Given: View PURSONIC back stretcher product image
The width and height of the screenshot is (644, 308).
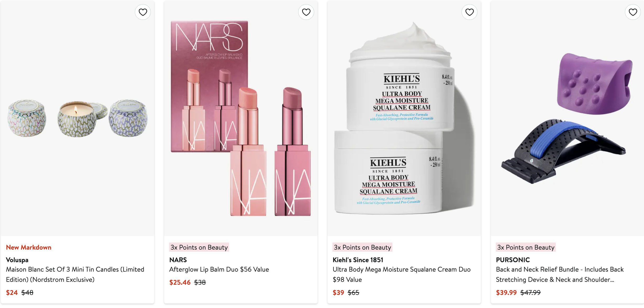Looking at the screenshot, I should [x=567, y=118].
